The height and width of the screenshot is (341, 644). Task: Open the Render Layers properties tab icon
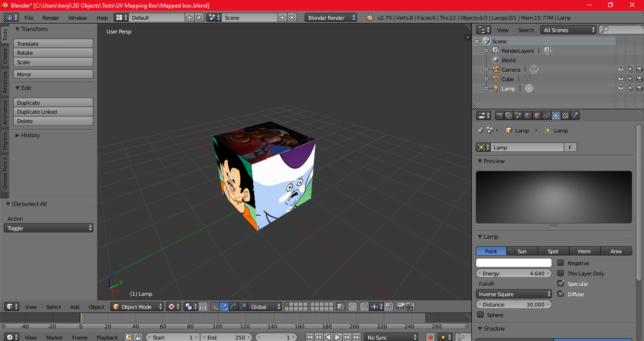[x=509, y=116]
